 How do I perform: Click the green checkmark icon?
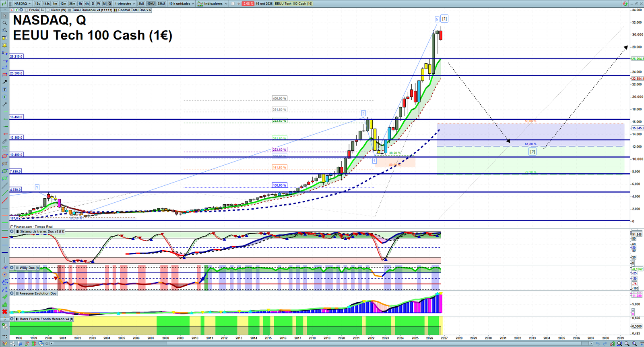coord(4,297)
